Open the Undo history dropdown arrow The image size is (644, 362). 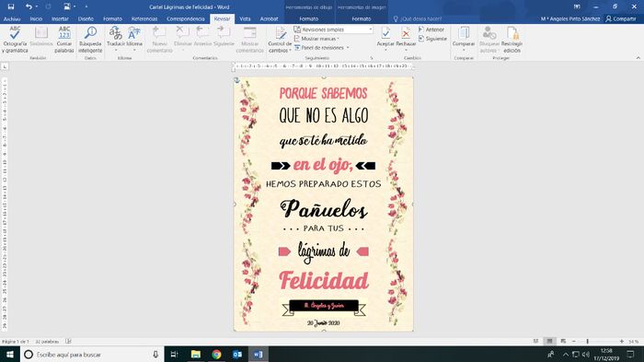pyautogui.click(x=37, y=6)
